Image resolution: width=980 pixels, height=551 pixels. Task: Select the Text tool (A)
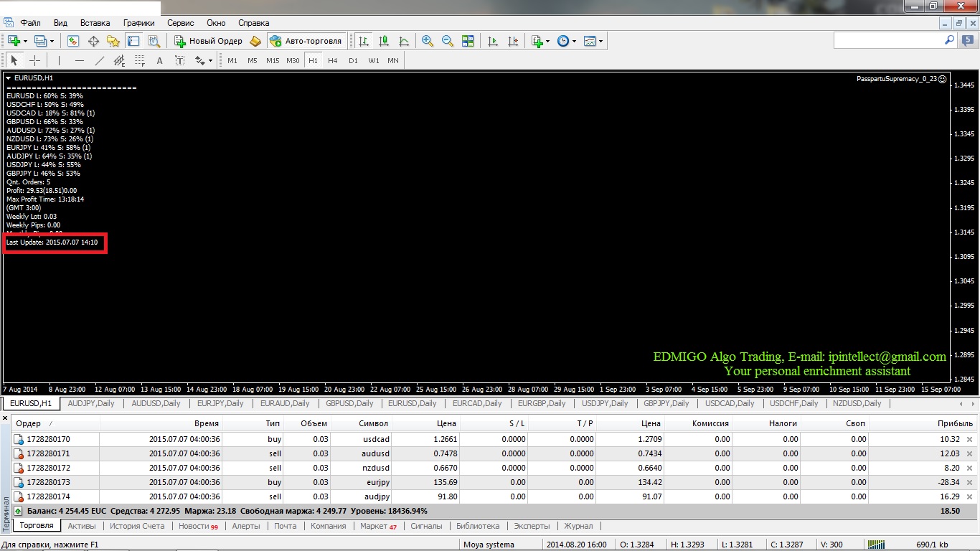[160, 60]
